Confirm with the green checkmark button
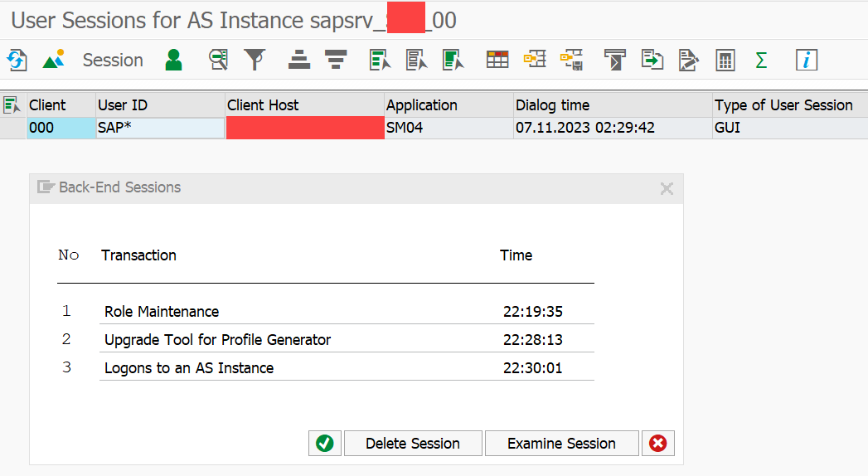Screen dimensions: 868x476 (x=325, y=444)
